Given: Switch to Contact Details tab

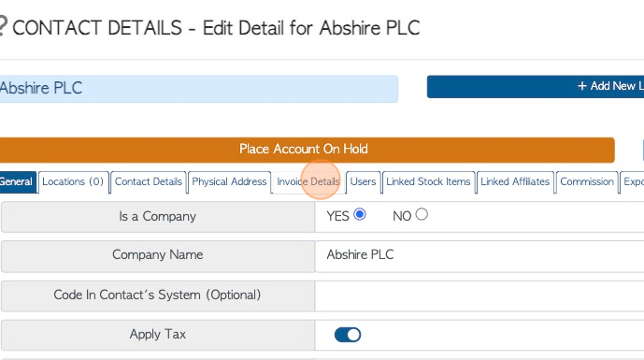Looking at the screenshot, I should (149, 181).
